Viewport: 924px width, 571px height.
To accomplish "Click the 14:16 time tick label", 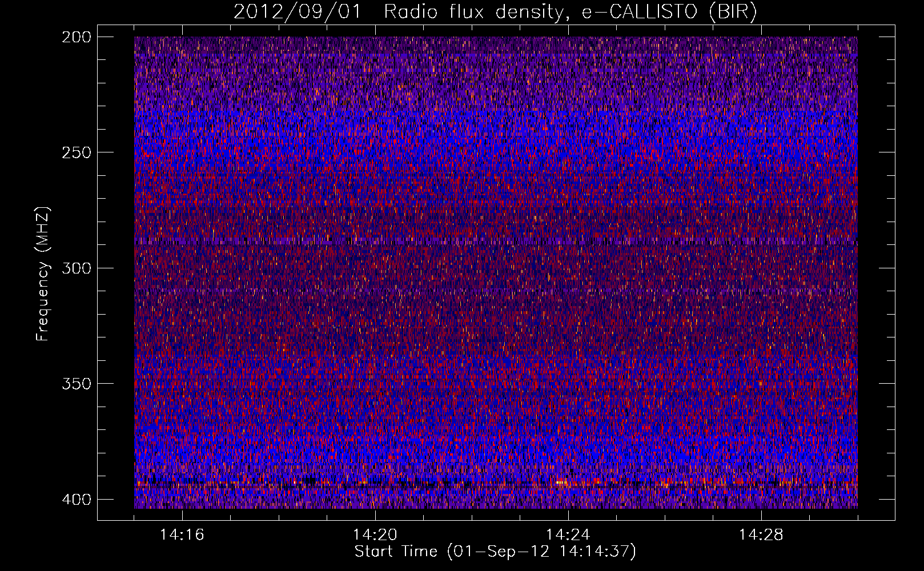I will tap(182, 535).
